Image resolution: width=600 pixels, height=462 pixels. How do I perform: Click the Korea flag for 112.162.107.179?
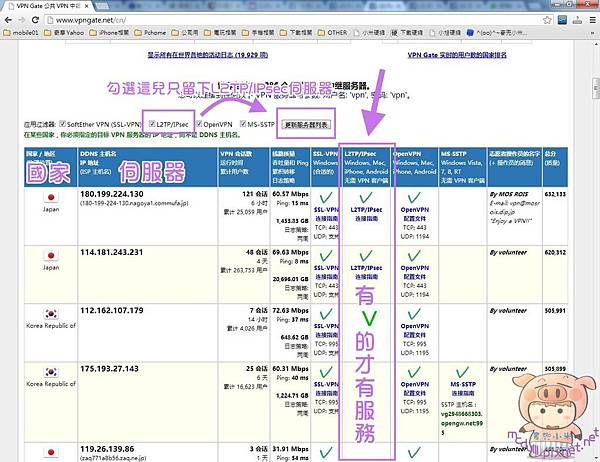click(51, 314)
